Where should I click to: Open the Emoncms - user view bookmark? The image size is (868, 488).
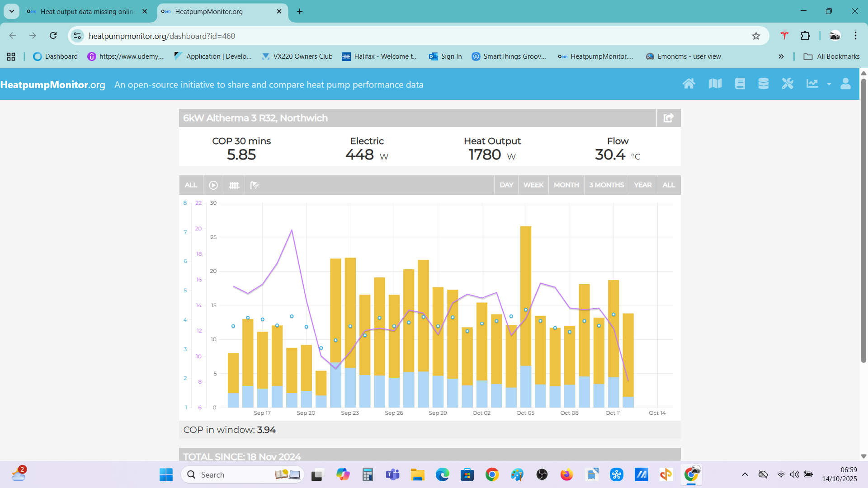click(x=683, y=56)
